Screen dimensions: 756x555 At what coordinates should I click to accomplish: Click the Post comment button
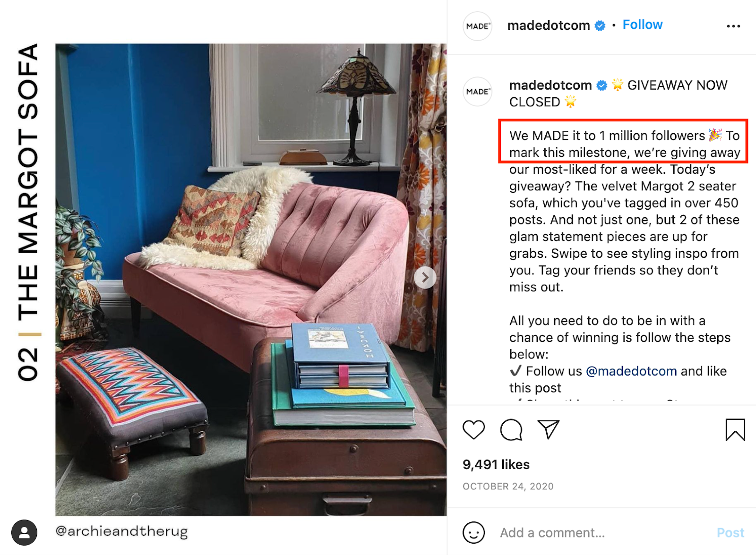730,533
